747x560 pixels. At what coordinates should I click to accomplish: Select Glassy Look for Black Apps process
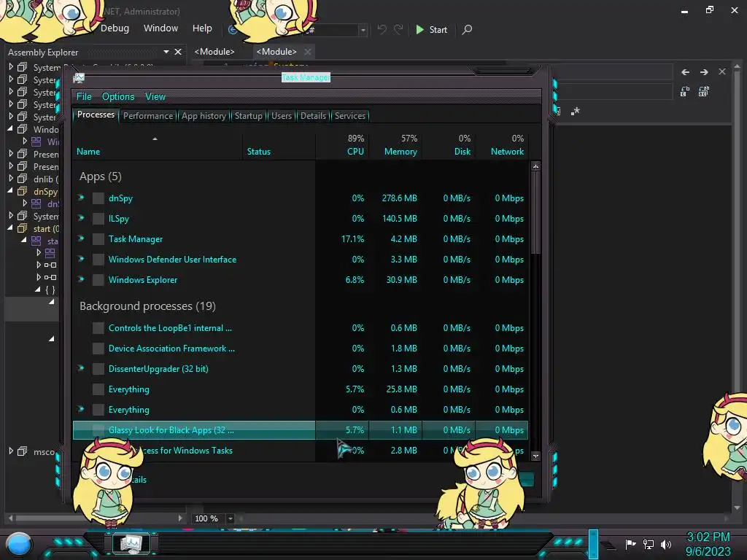pos(300,430)
